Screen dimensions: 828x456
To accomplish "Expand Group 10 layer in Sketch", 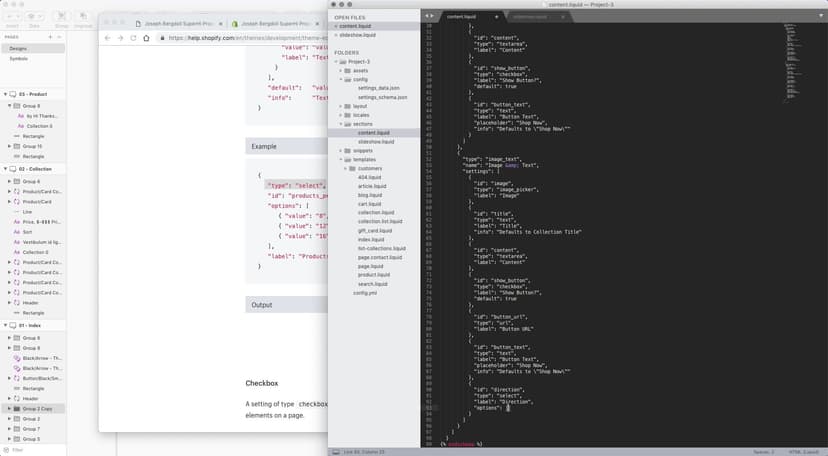I will (9, 146).
